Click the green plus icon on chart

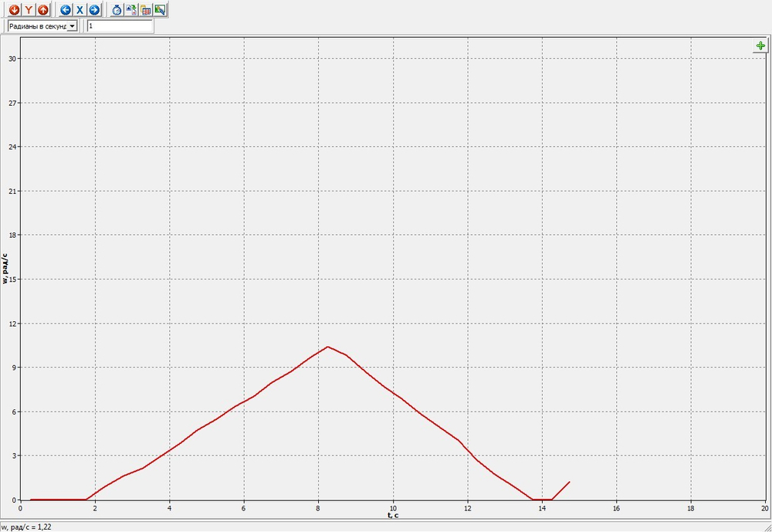click(760, 46)
